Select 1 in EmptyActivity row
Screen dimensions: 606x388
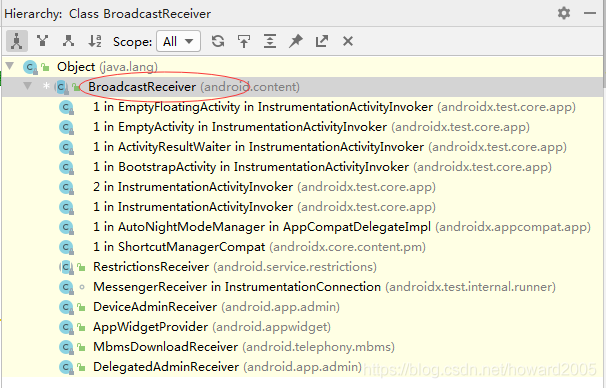point(302,127)
